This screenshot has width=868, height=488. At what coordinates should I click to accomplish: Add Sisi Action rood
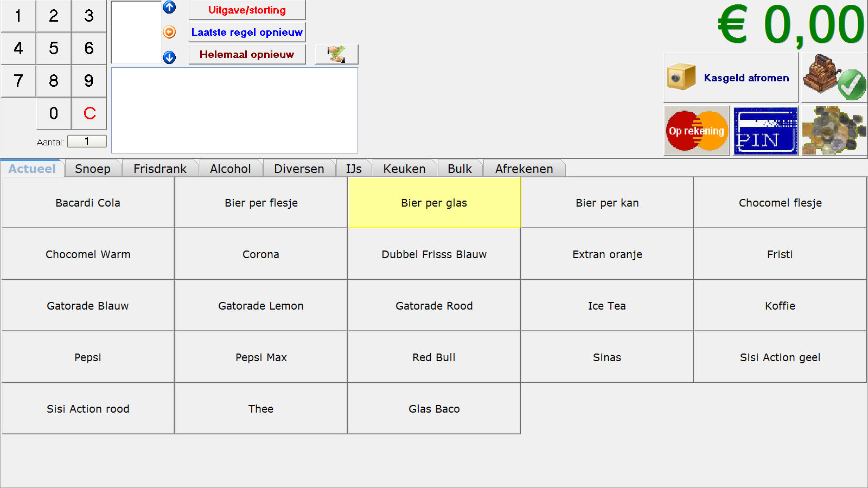[x=88, y=409]
